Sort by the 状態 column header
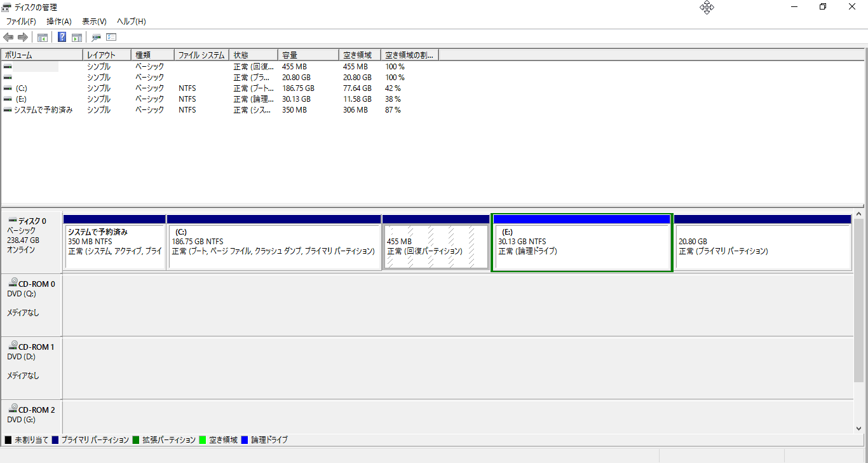The width and height of the screenshot is (868, 463). (254, 55)
